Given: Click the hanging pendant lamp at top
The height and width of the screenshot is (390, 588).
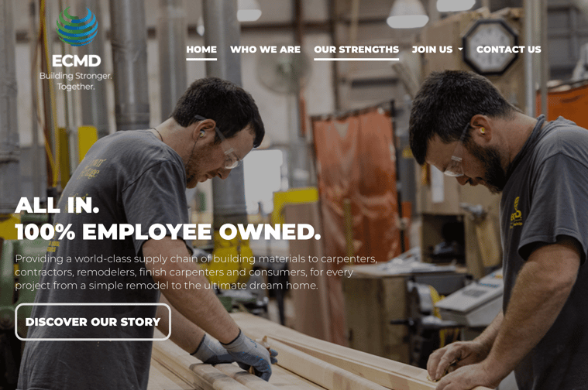Looking at the screenshot, I should click(x=407, y=15).
